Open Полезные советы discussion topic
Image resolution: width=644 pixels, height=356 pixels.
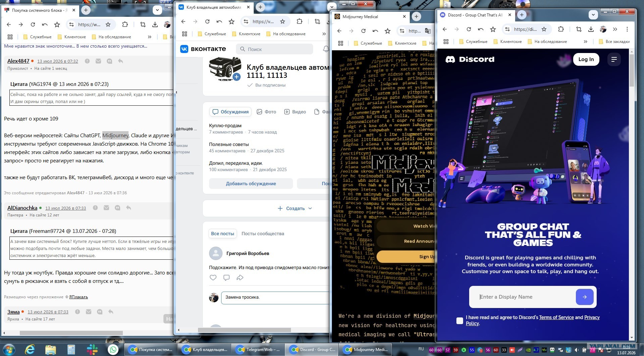click(x=229, y=144)
